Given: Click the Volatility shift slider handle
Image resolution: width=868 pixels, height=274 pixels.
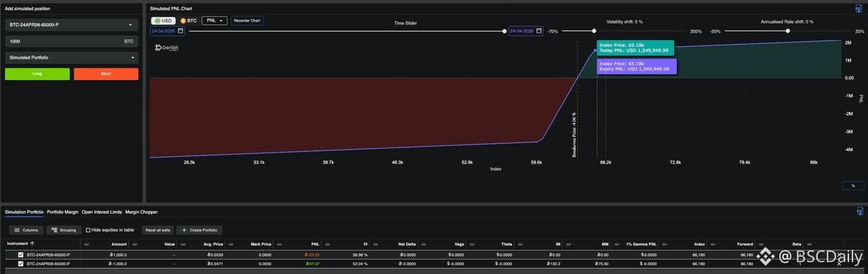Looking at the screenshot, I should point(594,31).
